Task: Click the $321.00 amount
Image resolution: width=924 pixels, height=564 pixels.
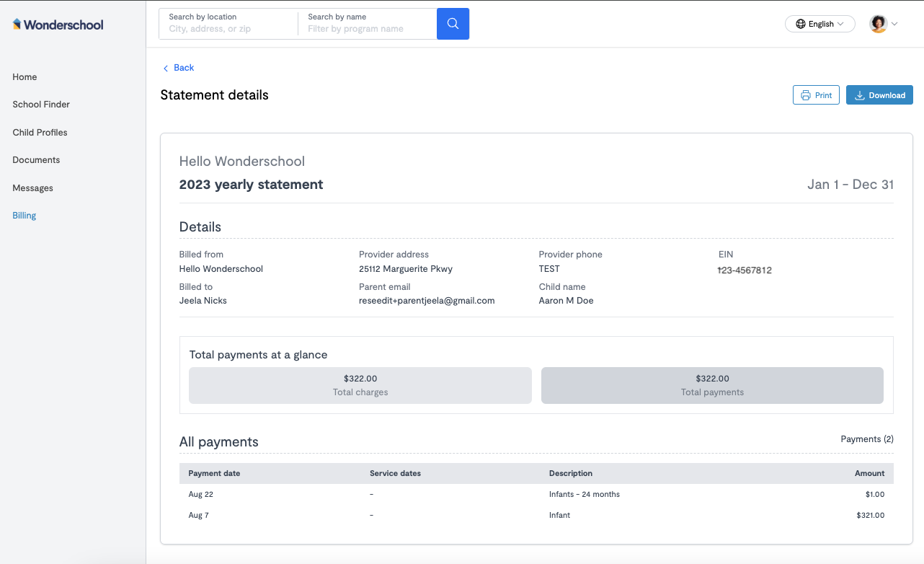Action: pyautogui.click(x=871, y=515)
